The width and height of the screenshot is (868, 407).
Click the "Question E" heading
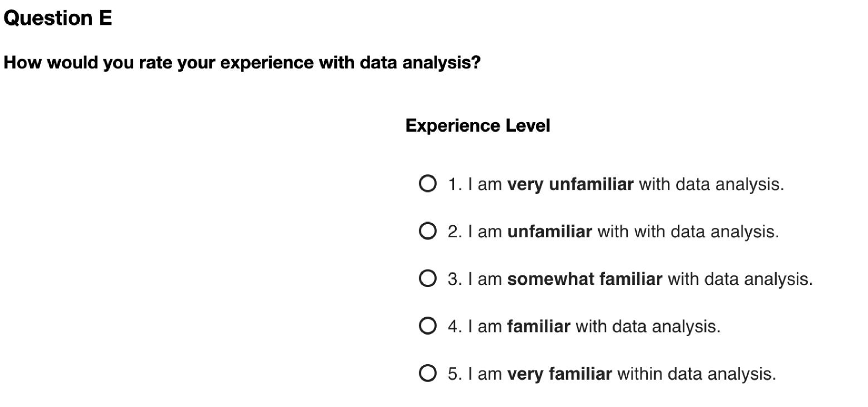point(58,18)
